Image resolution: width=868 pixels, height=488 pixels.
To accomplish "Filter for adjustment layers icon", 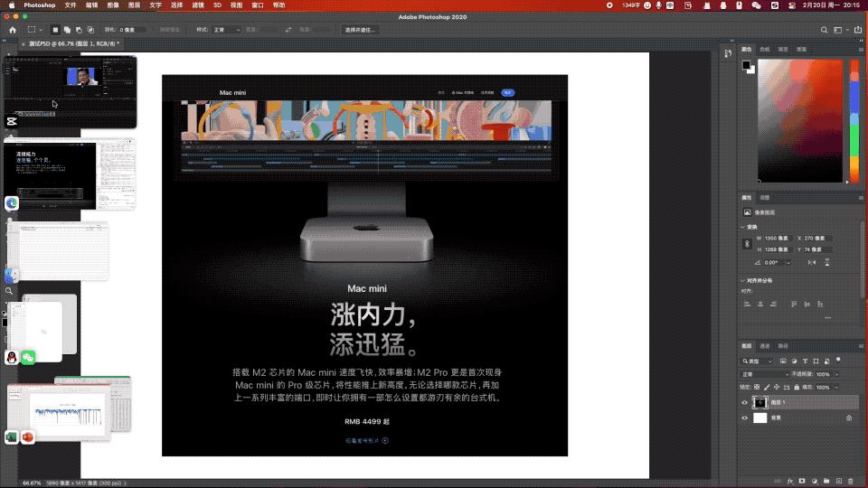I will pos(794,361).
